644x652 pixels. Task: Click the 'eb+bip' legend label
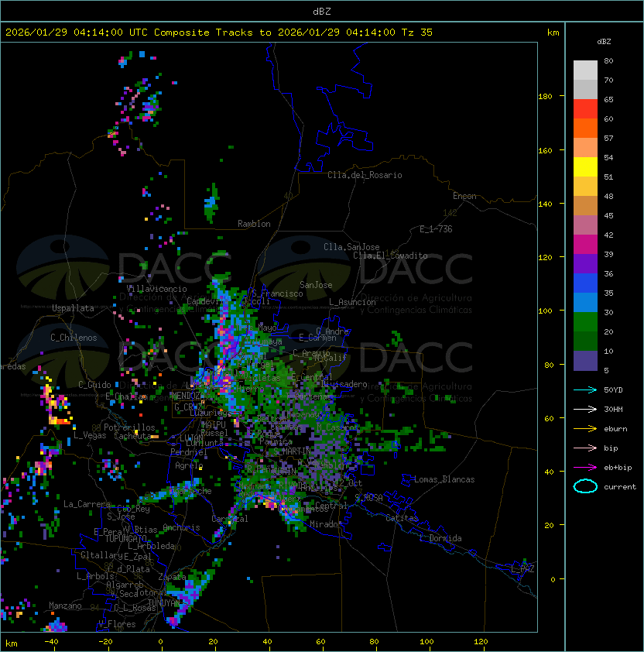click(x=618, y=468)
